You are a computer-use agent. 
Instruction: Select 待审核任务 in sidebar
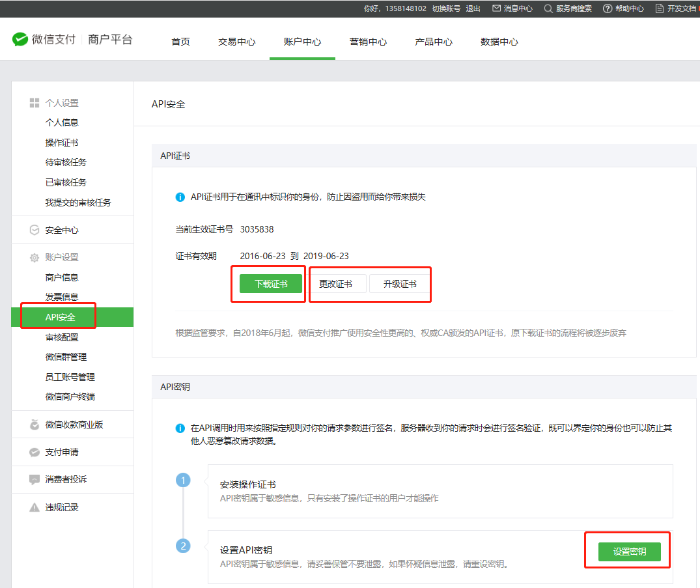tap(66, 162)
